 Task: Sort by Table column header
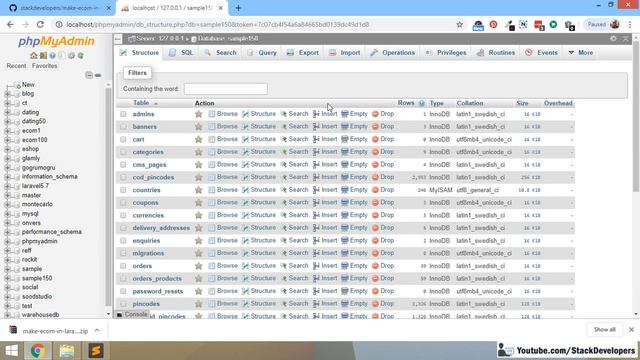tap(141, 103)
